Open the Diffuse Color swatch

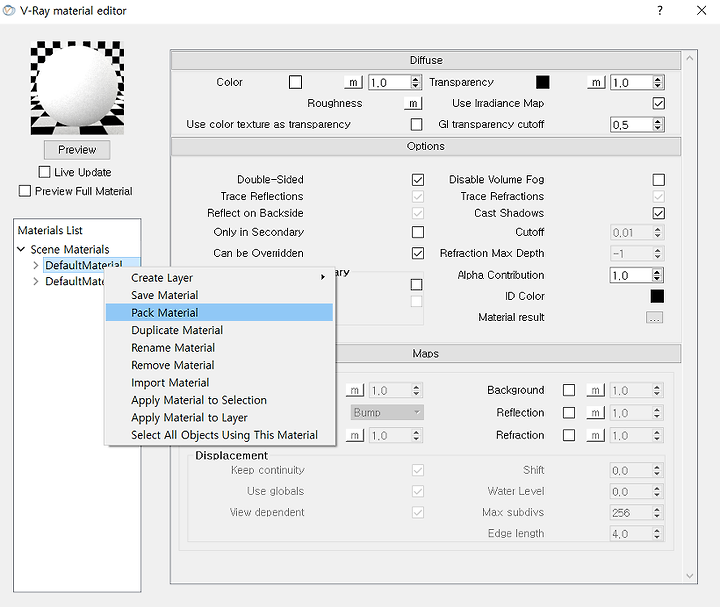(295, 82)
